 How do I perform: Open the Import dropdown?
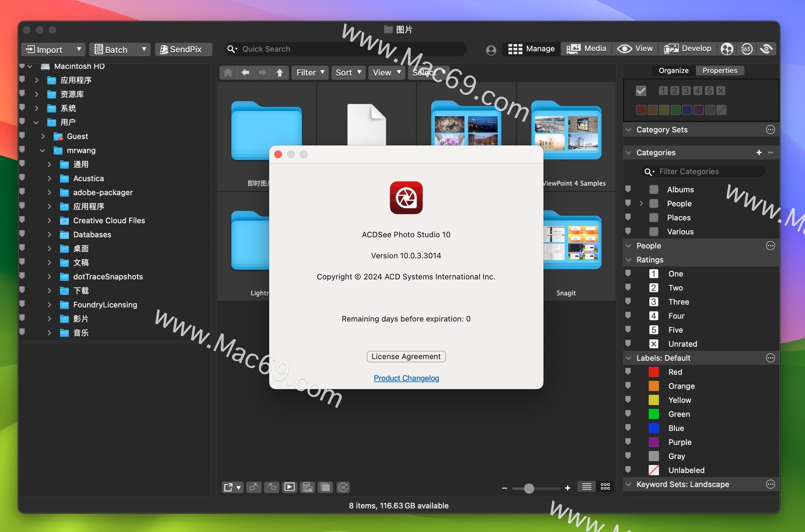click(53, 49)
